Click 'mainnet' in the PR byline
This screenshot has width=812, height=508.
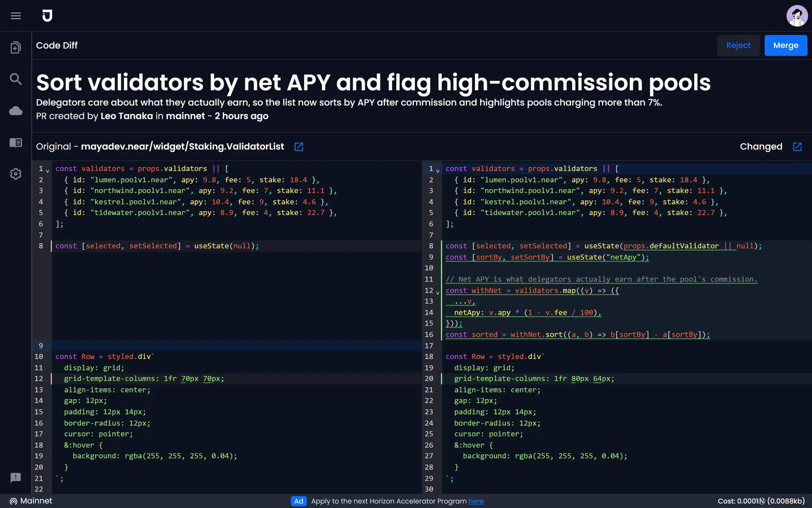click(185, 116)
